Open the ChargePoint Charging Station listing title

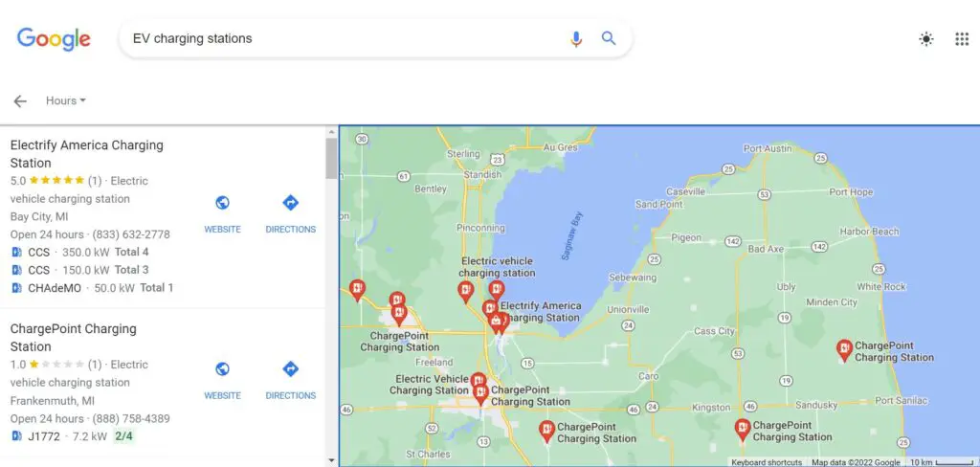[x=73, y=338]
